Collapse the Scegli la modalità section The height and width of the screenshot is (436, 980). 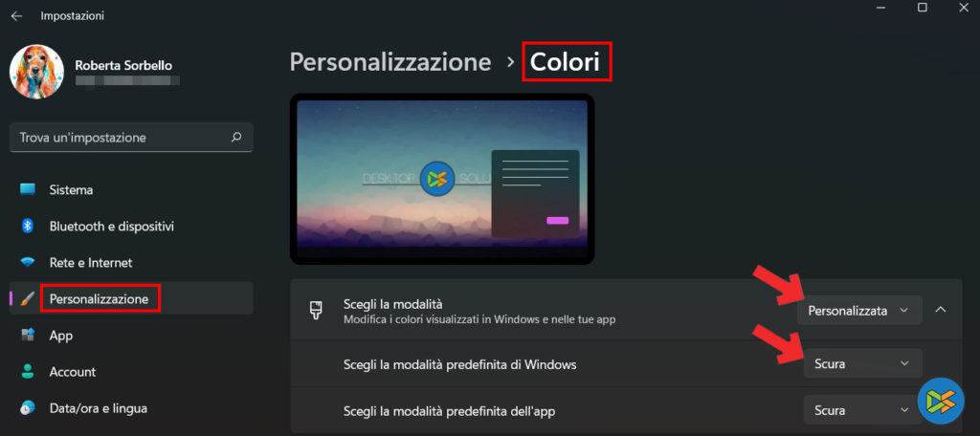click(941, 310)
